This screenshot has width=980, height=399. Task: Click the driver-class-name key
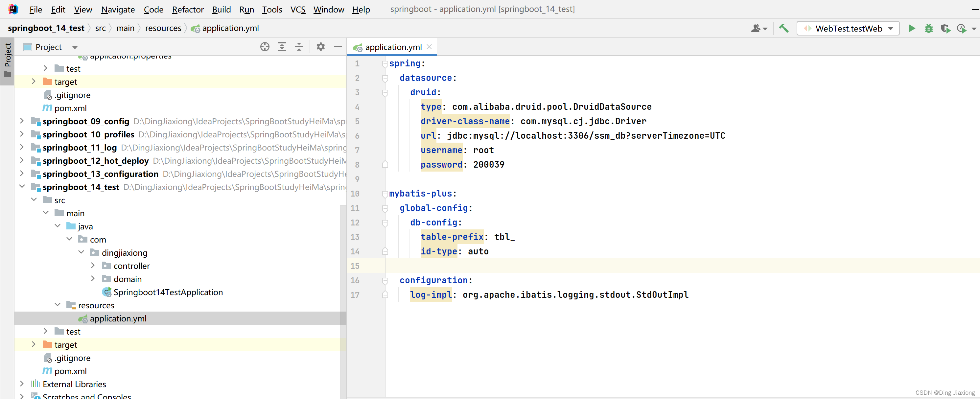(x=465, y=121)
